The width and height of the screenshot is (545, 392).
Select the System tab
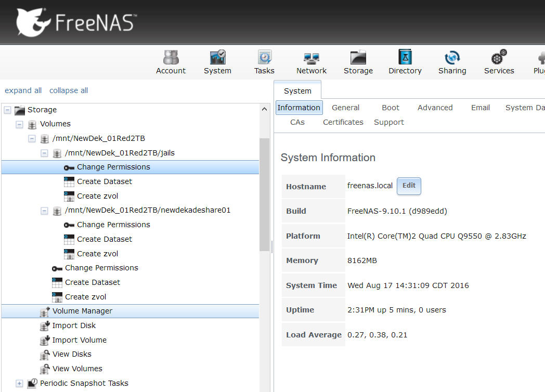coord(297,90)
